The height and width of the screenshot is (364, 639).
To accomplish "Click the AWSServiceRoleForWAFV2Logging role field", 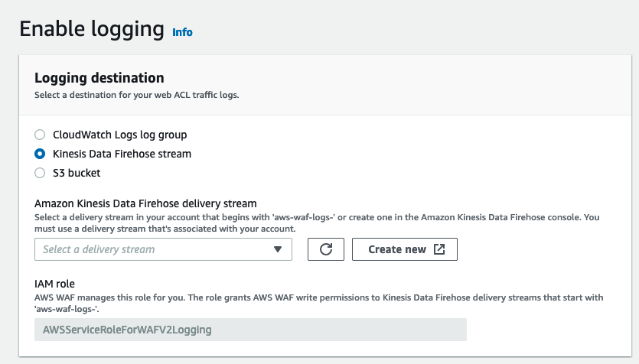I will click(250, 330).
